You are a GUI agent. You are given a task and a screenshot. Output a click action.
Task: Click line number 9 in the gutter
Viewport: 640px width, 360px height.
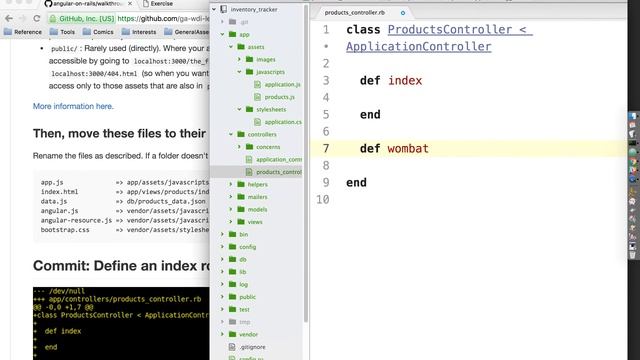pos(326,182)
